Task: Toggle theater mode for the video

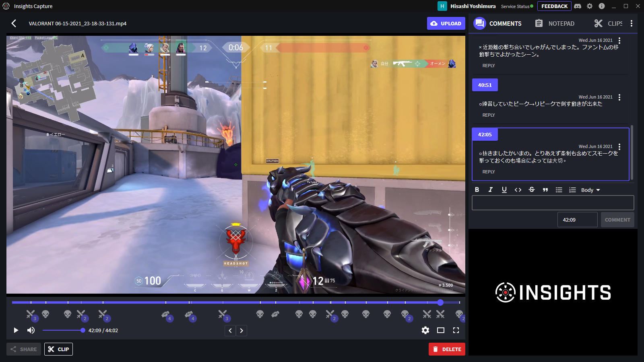Action: tap(441, 330)
